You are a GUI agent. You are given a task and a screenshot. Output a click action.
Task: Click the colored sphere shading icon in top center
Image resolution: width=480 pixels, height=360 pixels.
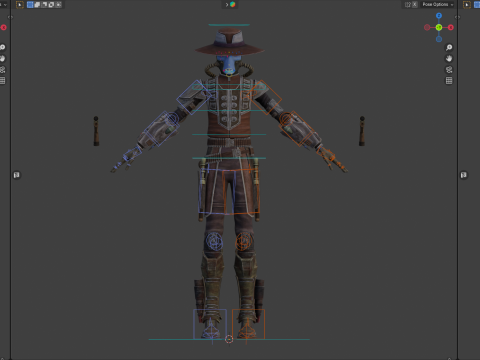(233, 4)
